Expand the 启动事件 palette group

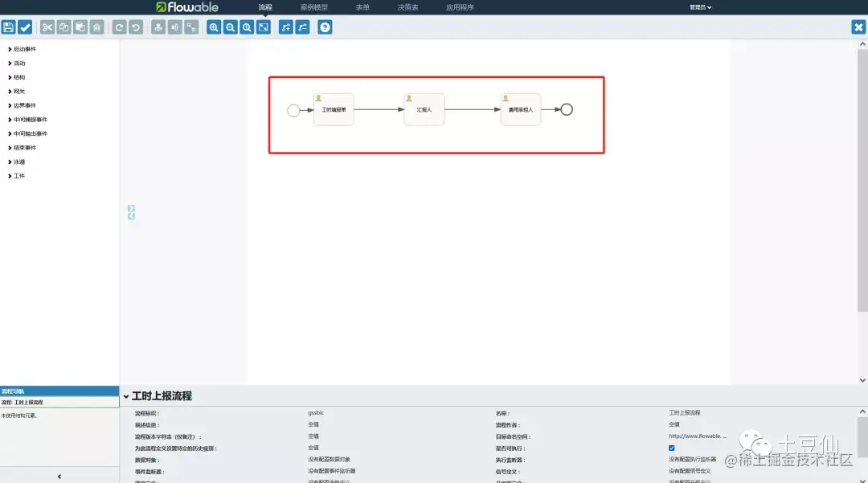[x=23, y=49]
